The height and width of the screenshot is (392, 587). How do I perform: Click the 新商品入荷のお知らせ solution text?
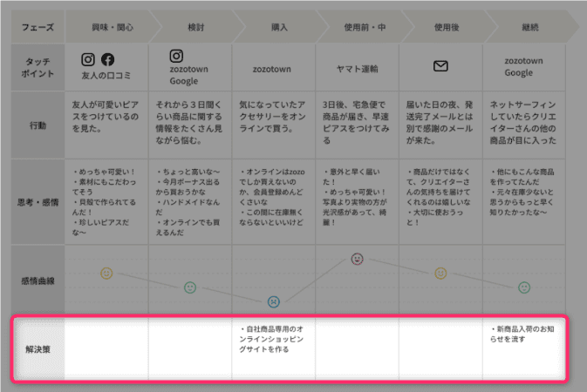522,334
